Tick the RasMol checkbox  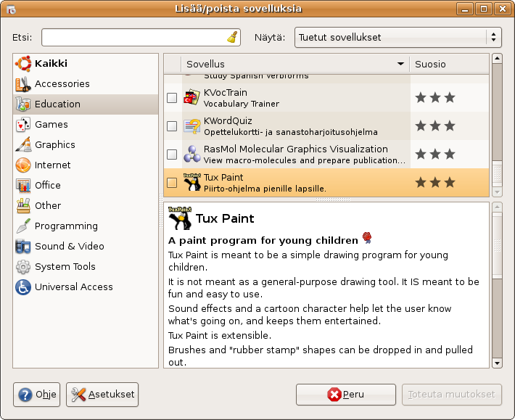172,155
